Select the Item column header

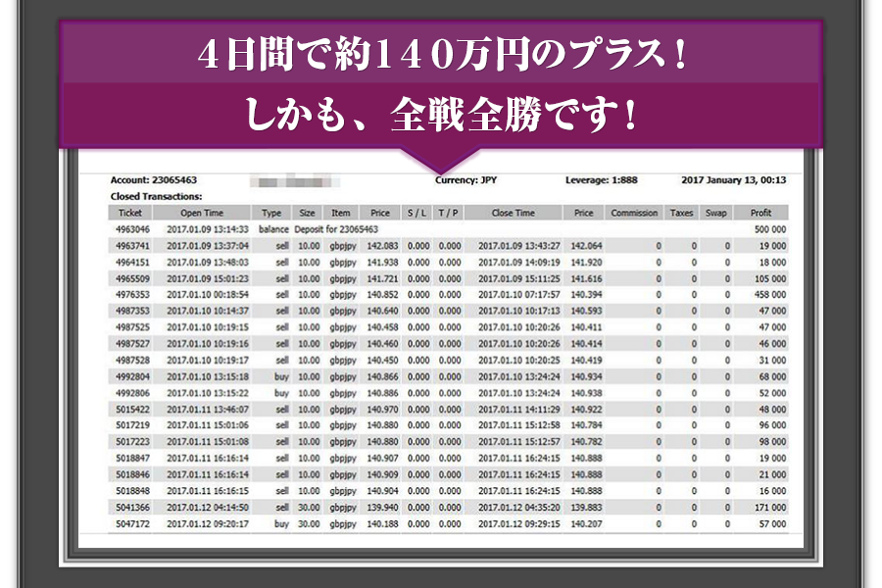coord(341,213)
